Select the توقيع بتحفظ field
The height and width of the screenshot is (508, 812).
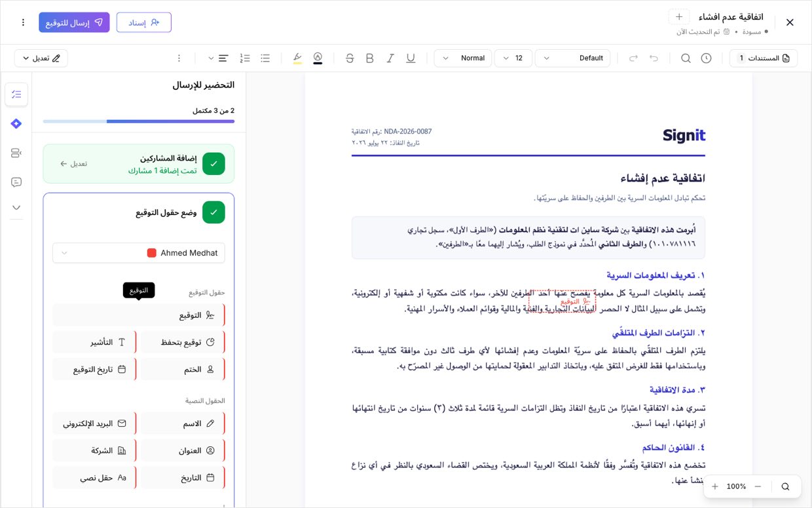[183, 342]
